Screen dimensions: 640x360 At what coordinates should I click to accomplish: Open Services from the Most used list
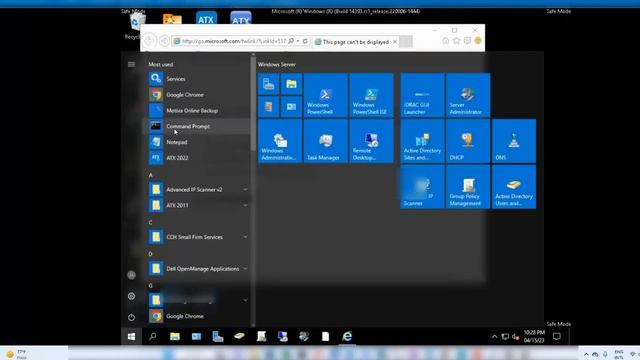[x=198, y=79]
